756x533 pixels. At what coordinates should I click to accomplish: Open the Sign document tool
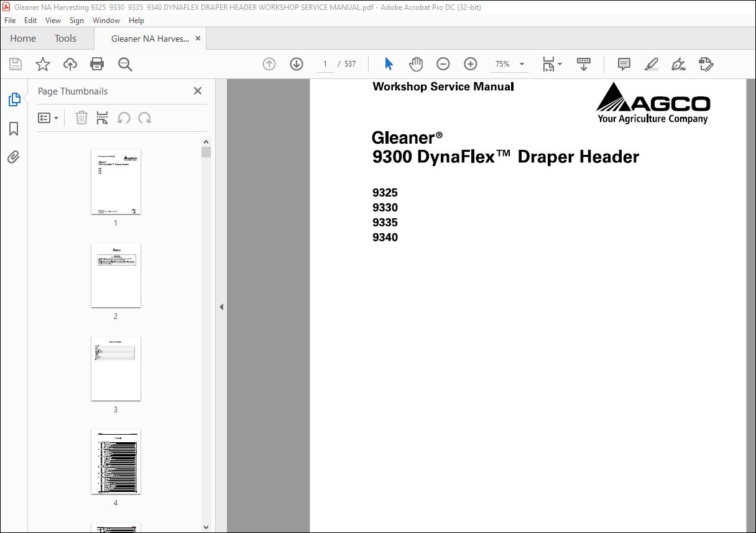[x=678, y=64]
